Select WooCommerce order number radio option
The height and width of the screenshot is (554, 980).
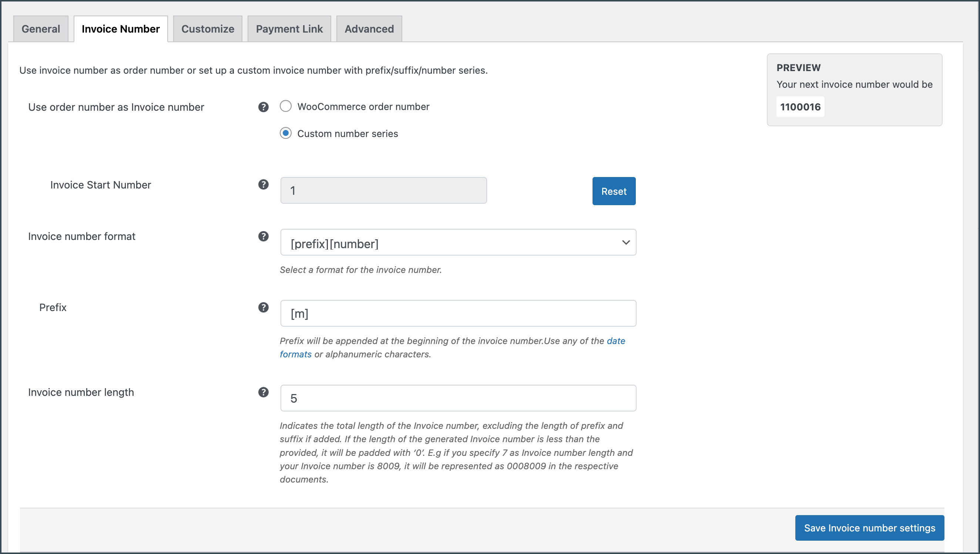[286, 106]
